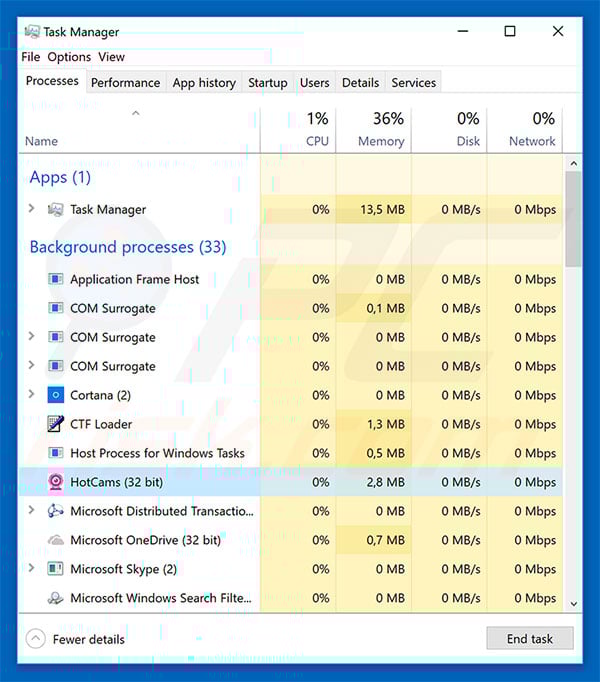600x682 pixels.
Task: Click the Task Manager app row icon
Action: 55,210
